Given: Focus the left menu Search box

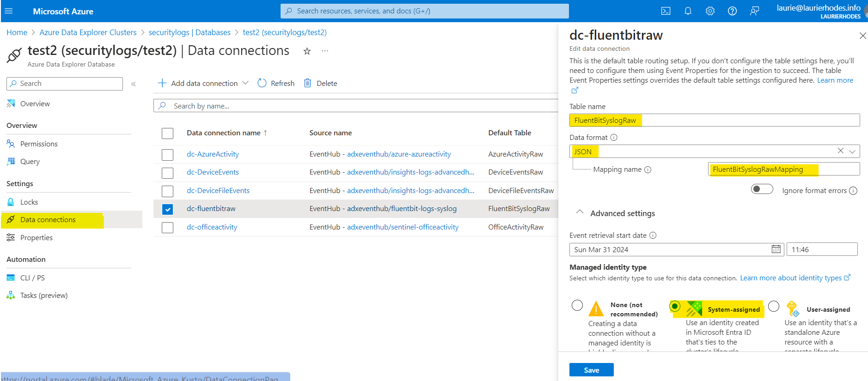Looking at the screenshot, I should click(x=65, y=84).
